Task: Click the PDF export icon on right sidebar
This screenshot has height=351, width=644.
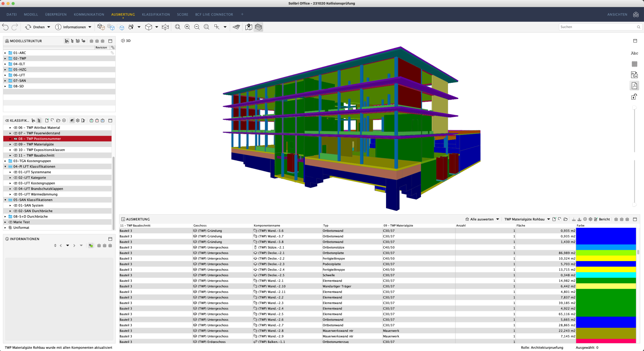Action: tap(634, 85)
